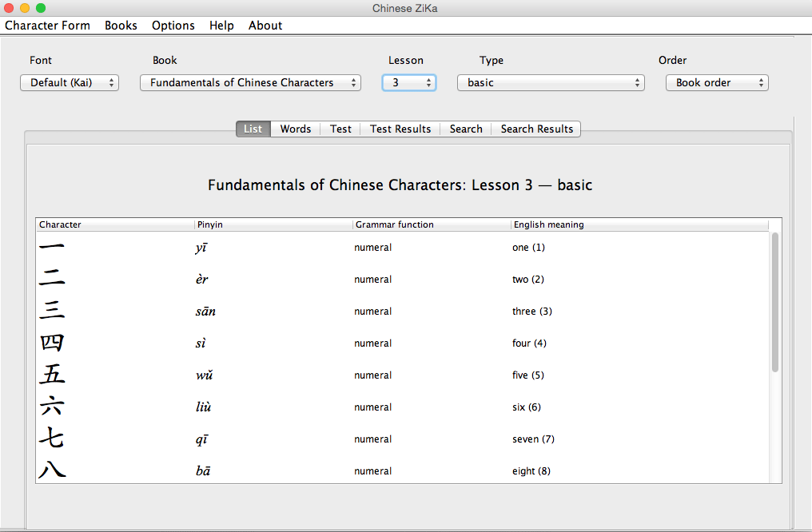The image size is (812, 532).
Task: Switch to the Test tab
Action: (x=340, y=129)
